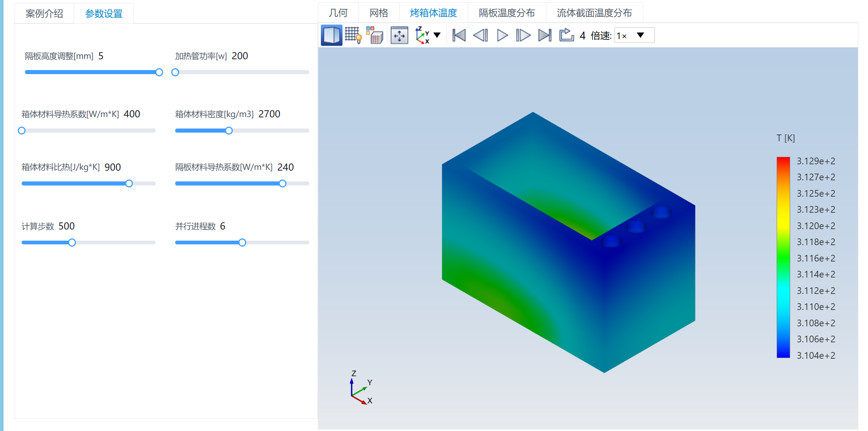Click the 并行进程数 slider handle
The width and height of the screenshot is (868, 431).
click(x=242, y=243)
